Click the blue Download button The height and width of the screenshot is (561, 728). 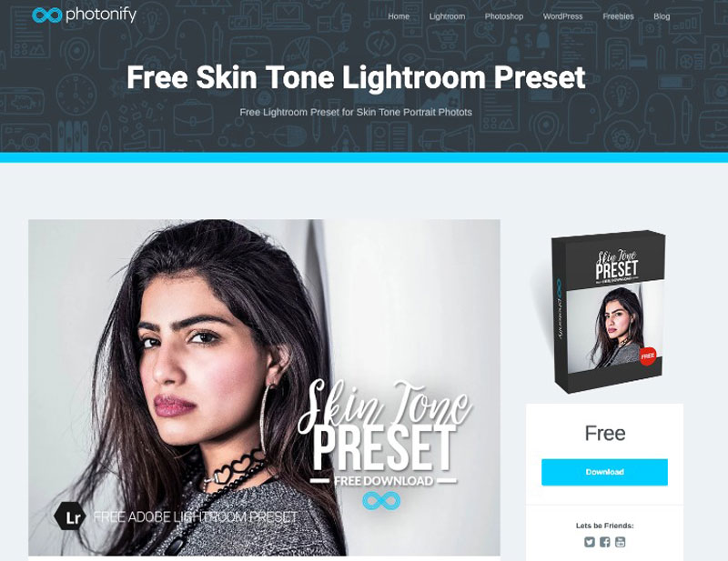coord(604,472)
